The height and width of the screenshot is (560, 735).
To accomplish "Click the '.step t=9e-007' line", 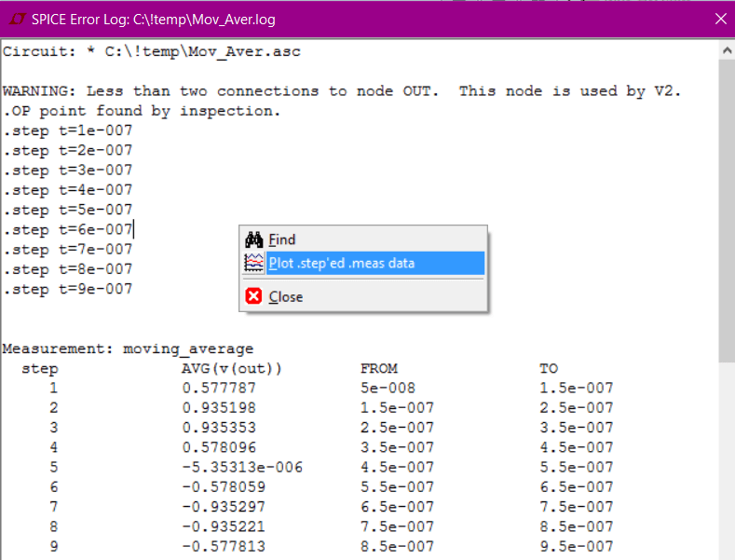I will coord(68,289).
